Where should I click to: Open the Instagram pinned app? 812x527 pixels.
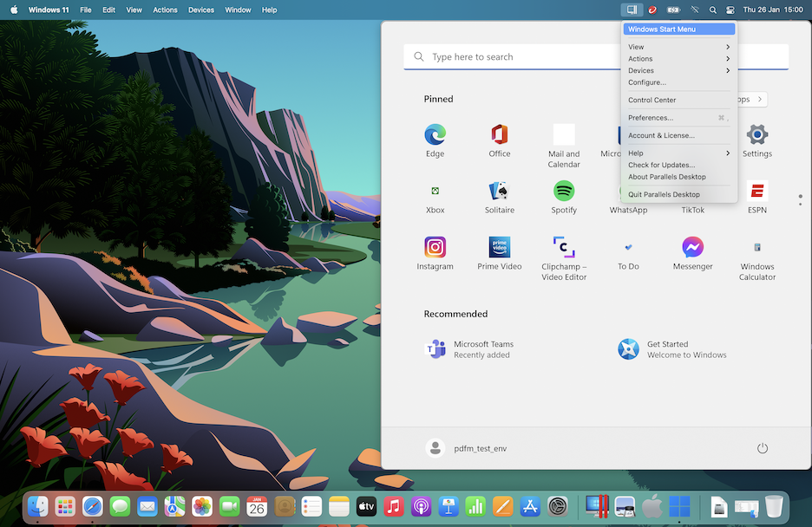pyautogui.click(x=435, y=251)
